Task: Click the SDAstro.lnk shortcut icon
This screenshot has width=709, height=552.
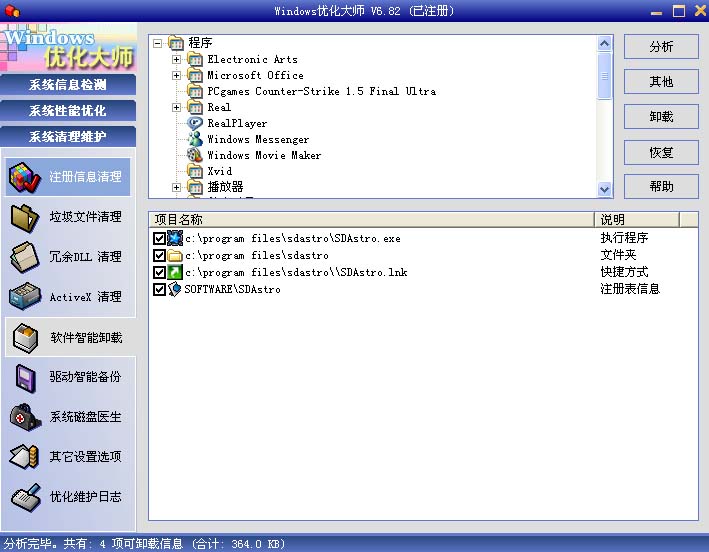Action: 175,272
